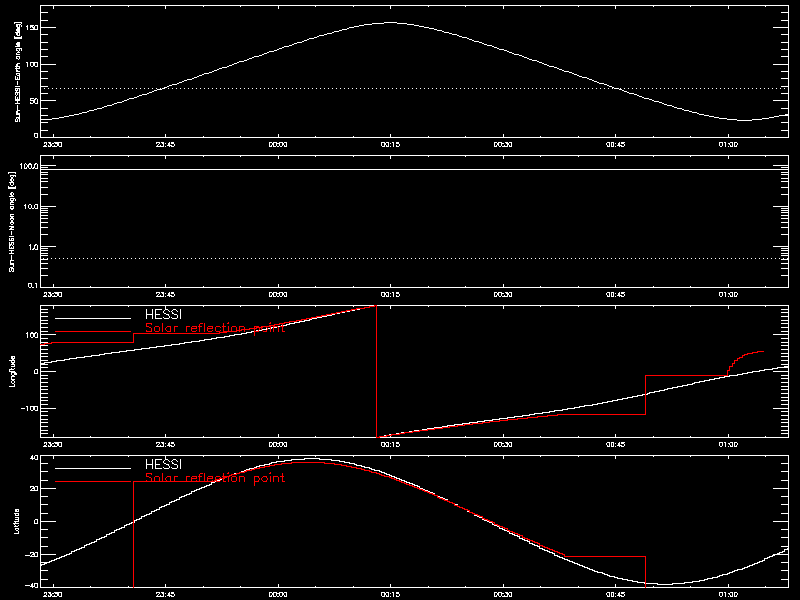Click red 'Solar reflection point' label in Longitude plot
The image size is (800, 600).
pyautogui.click(x=215, y=328)
